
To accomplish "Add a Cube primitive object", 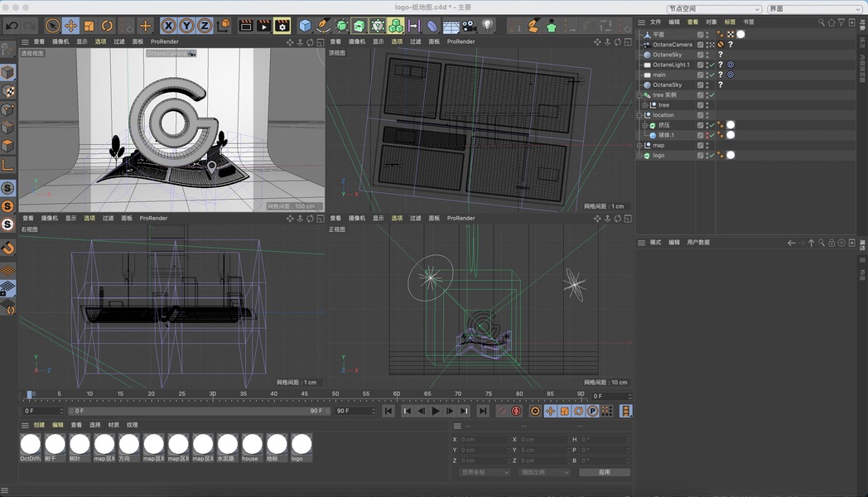I will (x=306, y=26).
